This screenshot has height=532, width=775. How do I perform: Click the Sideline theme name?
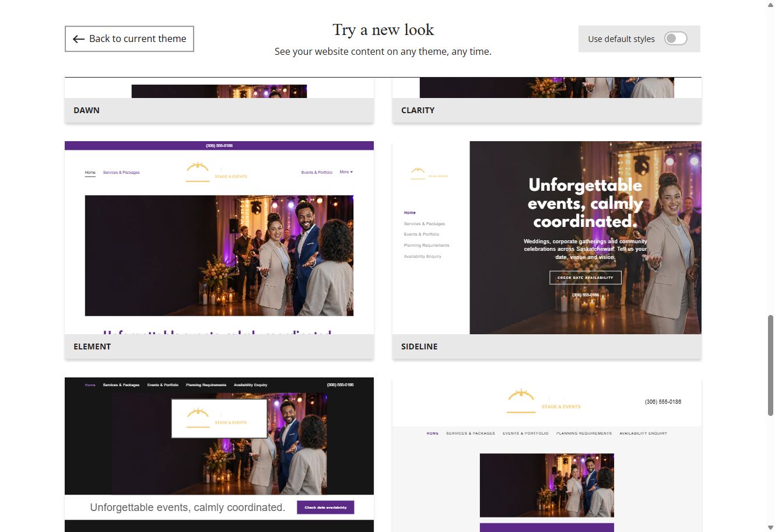coord(419,346)
